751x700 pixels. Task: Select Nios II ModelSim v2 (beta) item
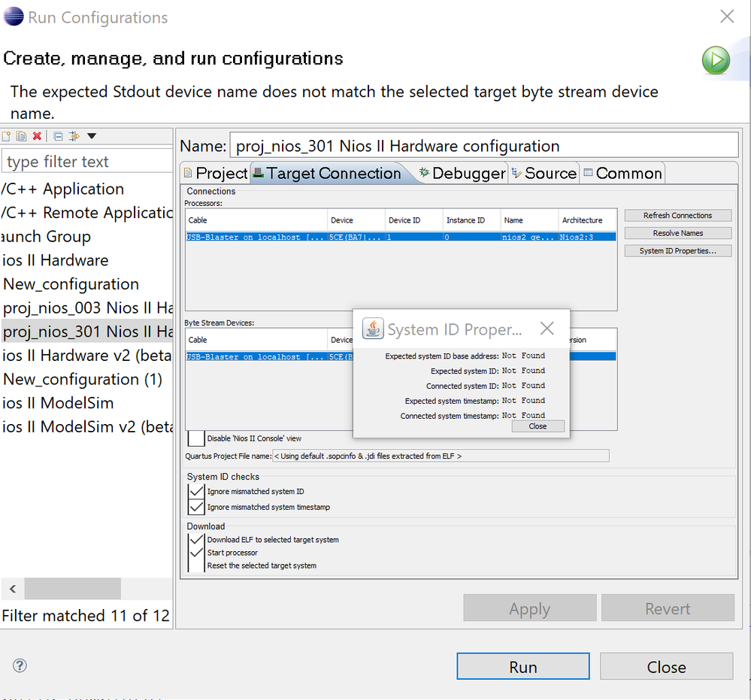[86, 427]
